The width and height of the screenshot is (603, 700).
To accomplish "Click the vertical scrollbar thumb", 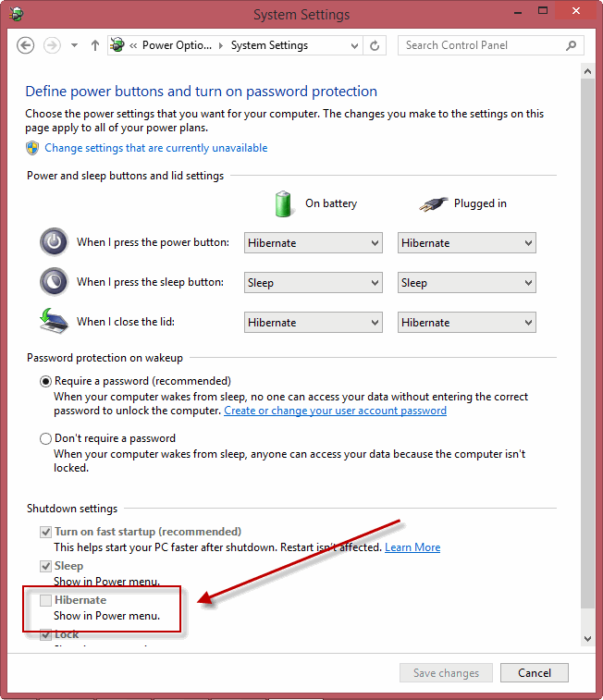I will click(x=587, y=344).
